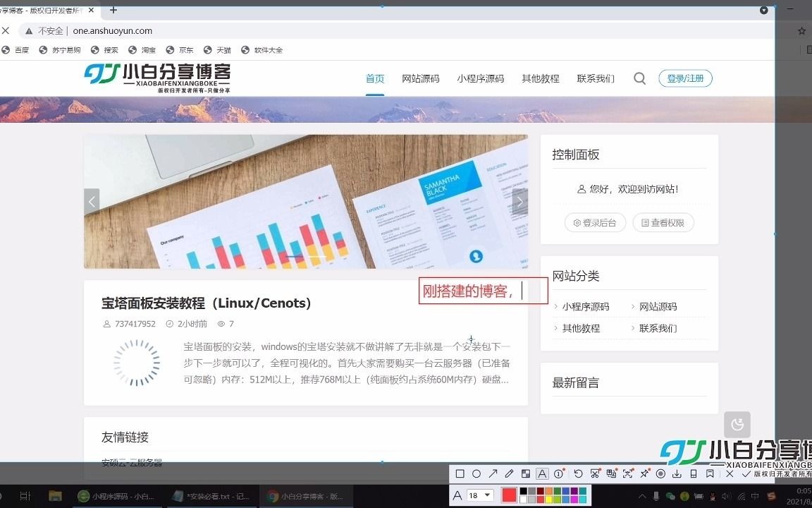This screenshot has width=812, height=508.
Task: Select the ellipse drawing tool
Action: tap(477, 473)
